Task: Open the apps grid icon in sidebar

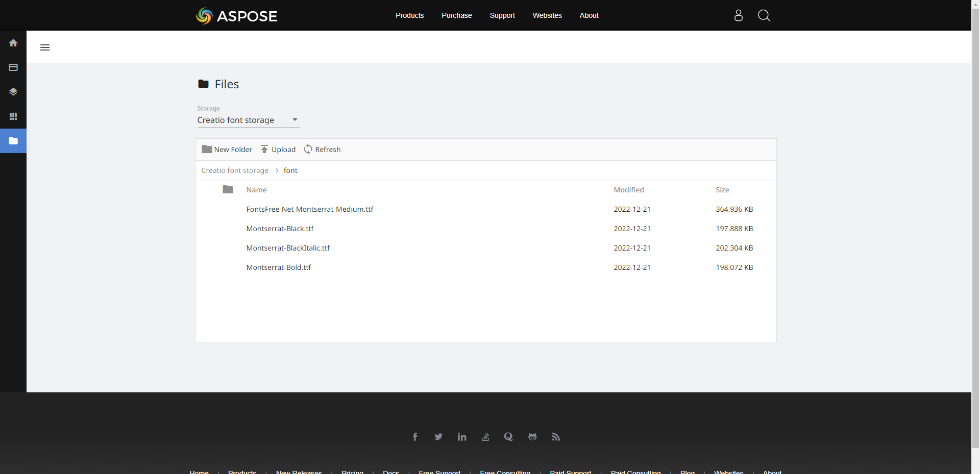Action: 13,116
